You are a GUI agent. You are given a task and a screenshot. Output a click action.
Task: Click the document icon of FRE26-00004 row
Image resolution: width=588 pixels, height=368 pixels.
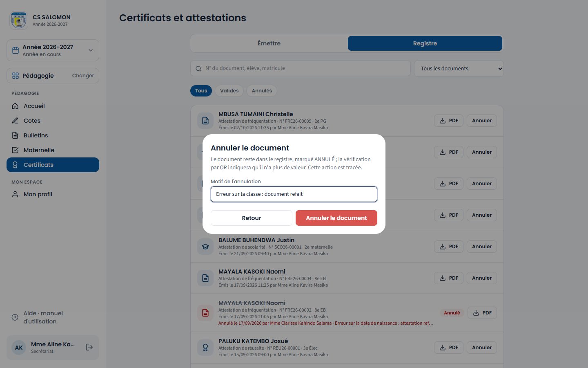205,278
